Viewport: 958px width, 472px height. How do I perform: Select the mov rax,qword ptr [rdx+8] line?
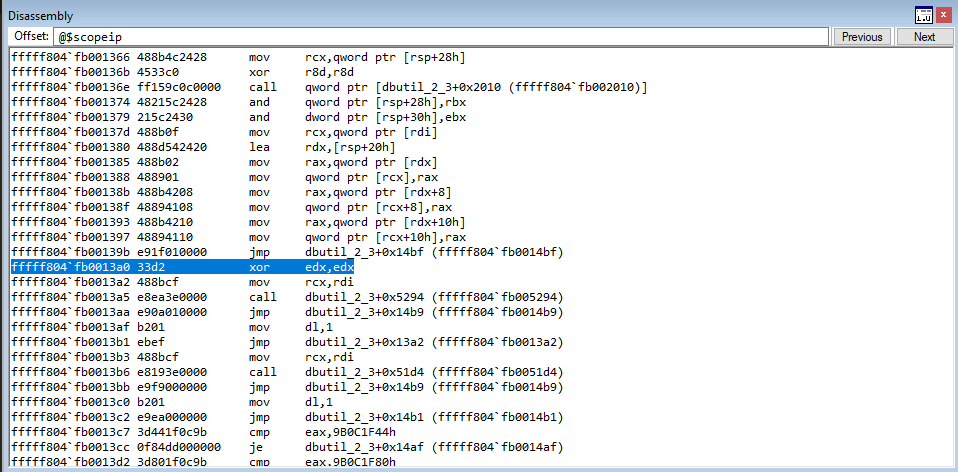(x=232, y=192)
